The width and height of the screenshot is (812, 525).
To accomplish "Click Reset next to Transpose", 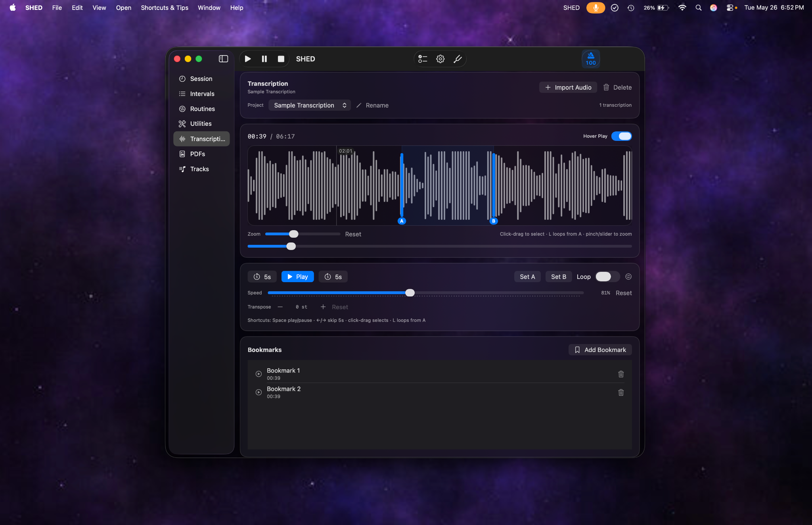I will (340, 307).
